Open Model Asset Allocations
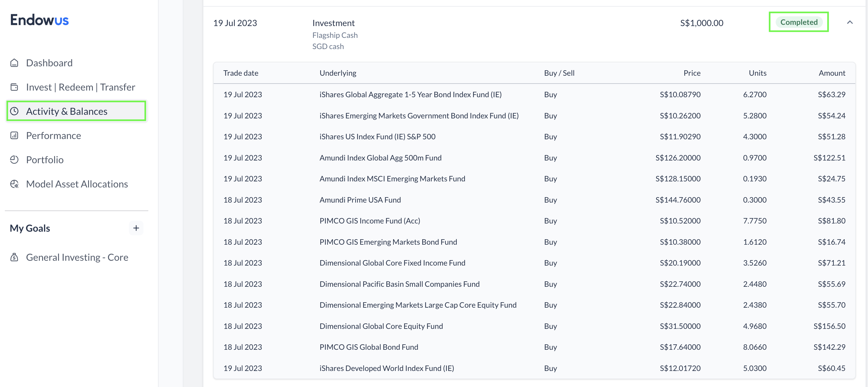This screenshot has height=387, width=868. tap(77, 184)
